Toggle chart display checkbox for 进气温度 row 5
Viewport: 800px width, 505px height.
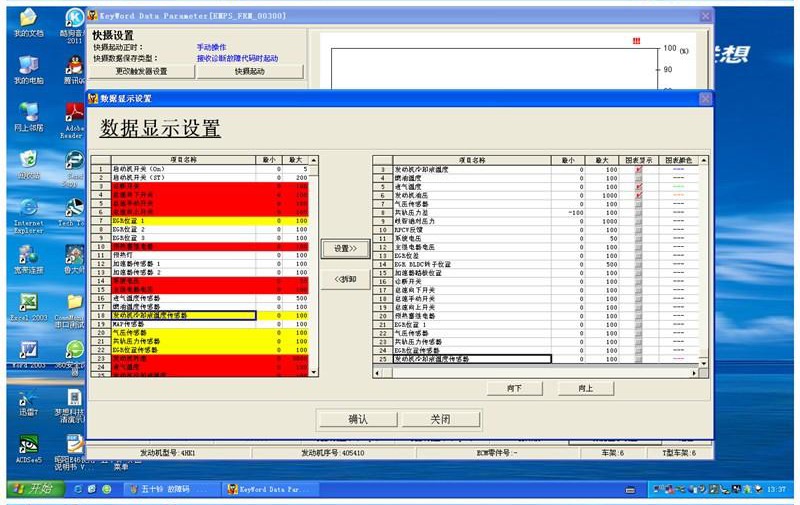tap(638, 185)
